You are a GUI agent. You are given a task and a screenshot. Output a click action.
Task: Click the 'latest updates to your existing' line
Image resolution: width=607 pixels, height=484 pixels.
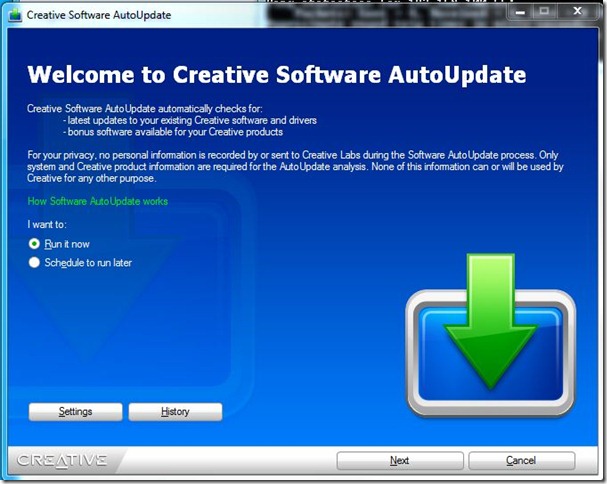(x=190, y=120)
